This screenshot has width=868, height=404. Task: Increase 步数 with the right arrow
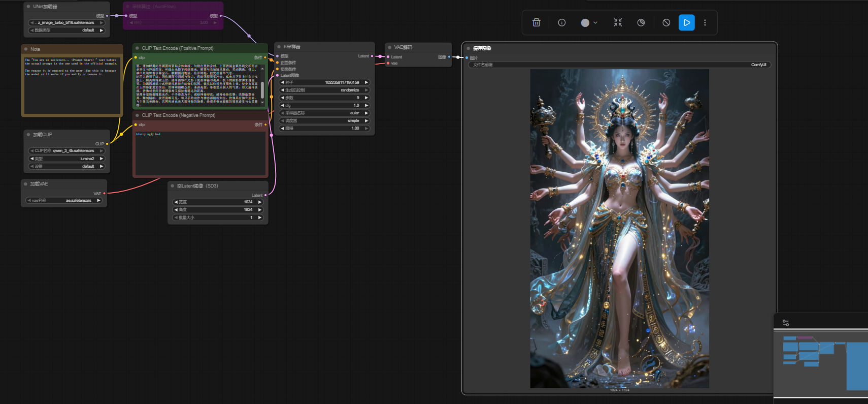click(x=366, y=98)
